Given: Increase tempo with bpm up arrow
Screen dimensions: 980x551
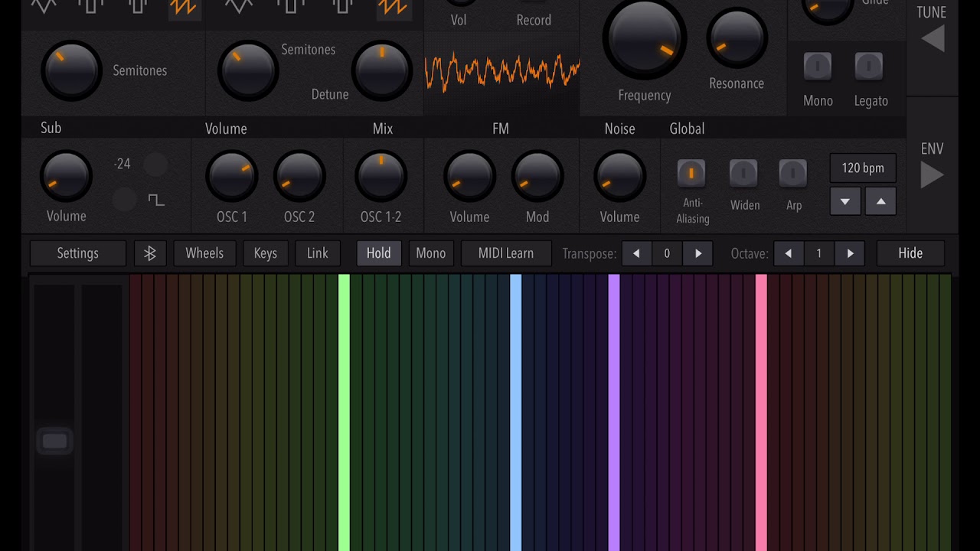Looking at the screenshot, I should pos(880,202).
